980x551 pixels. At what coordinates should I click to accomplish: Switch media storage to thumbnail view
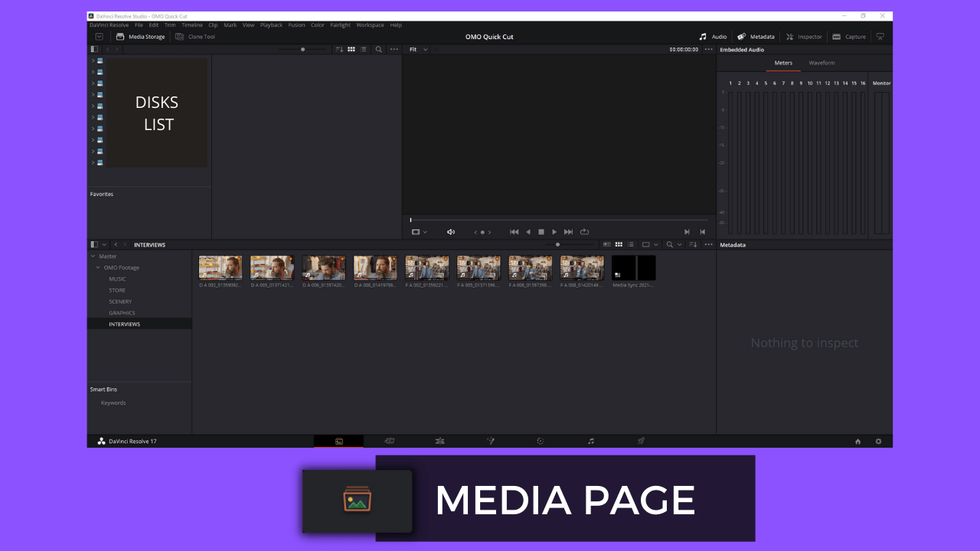[x=351, y=49]
